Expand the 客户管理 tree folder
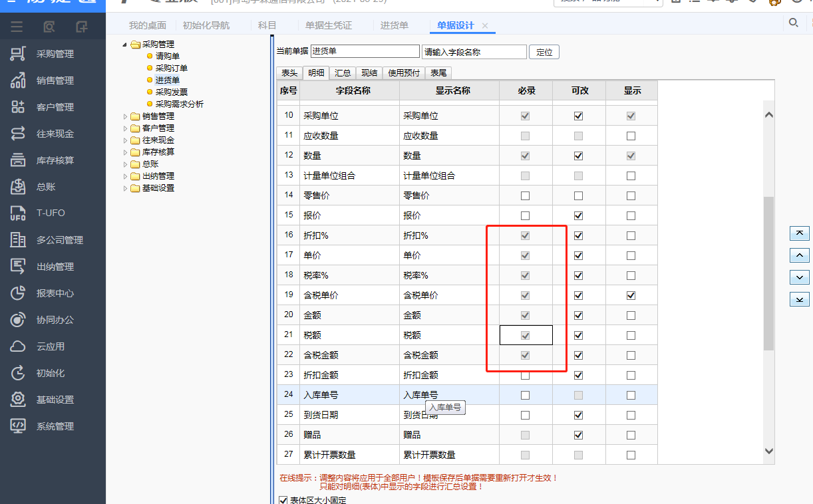This screenshot has width=813, height=504. [124, 128]
